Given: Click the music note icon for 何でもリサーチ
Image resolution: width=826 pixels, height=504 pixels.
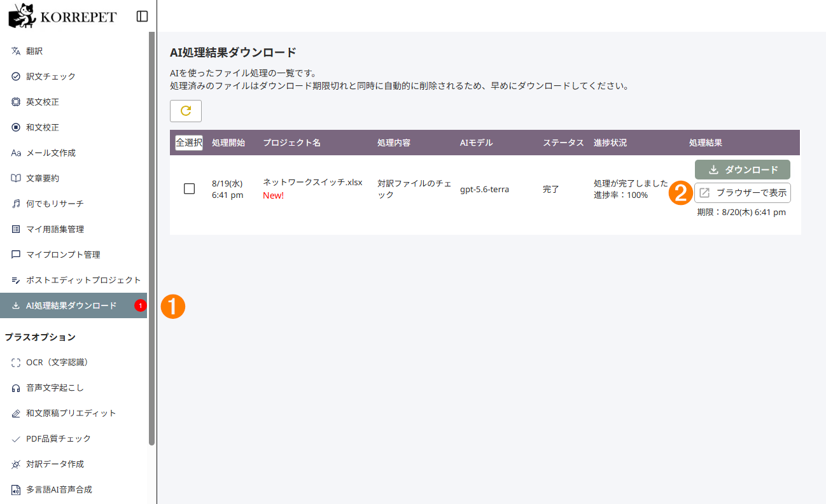Looking at the screenshot, I should coord(16,204).
